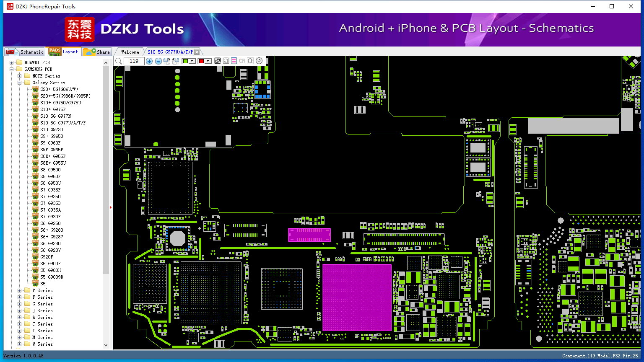Image resolution: width=644 pixels, height=362 pixels.
Task: Click the circular reset view icon
Action: pyautogui.click(x=259, y=61)
